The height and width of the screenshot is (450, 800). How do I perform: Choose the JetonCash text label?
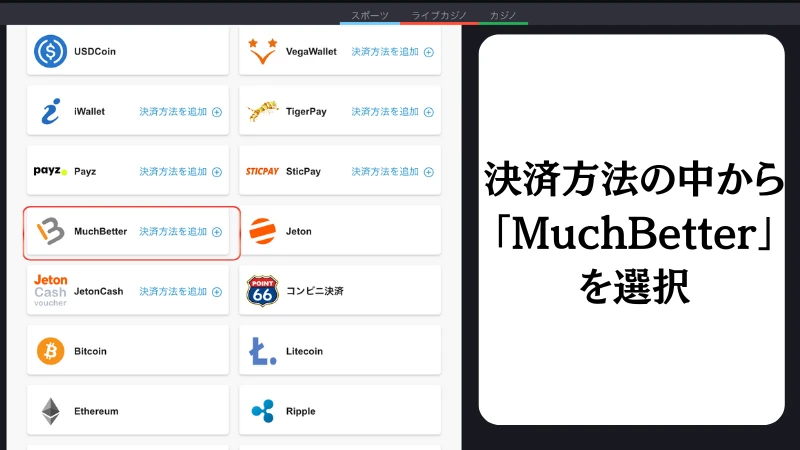98,291
